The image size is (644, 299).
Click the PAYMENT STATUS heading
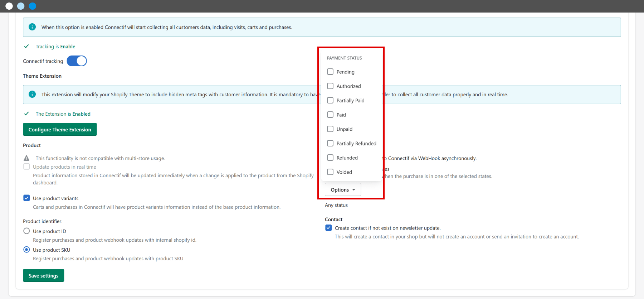pos(344,58)
